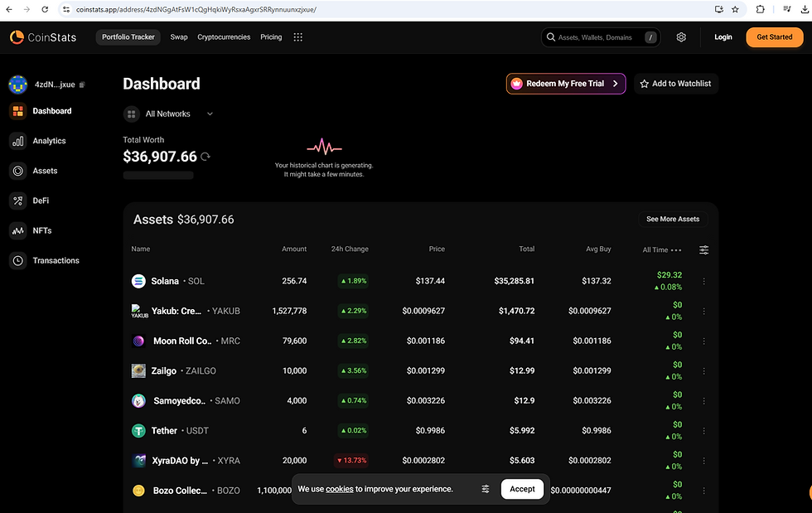Screen dimensions: 812x513
Task: Click the Login button
Action: pos(723,37)
